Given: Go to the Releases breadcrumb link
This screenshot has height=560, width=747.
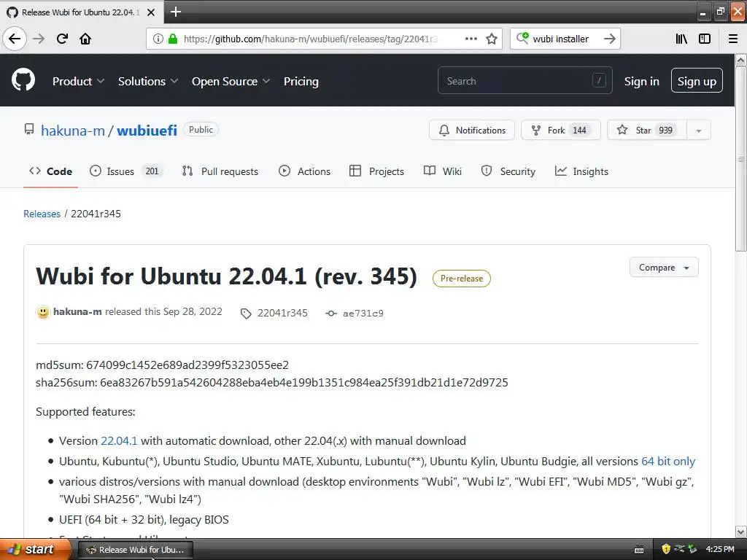Looking at the screenshot, I should (x=42, y=214).
